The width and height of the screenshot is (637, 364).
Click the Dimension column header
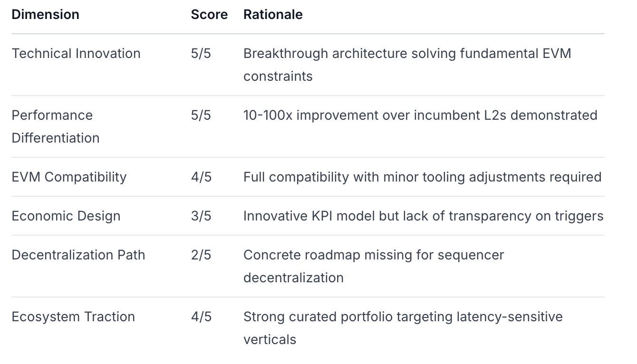coord(46,15)
